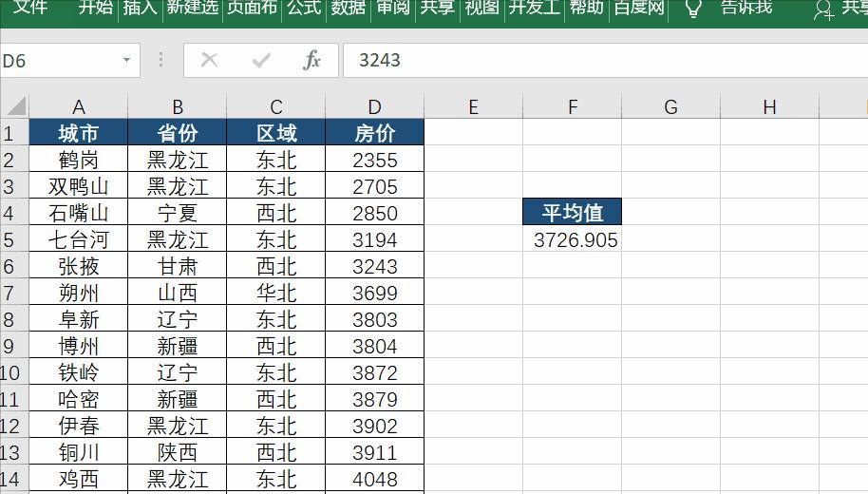
Task: Select column H header
Action: click(769, 106)
